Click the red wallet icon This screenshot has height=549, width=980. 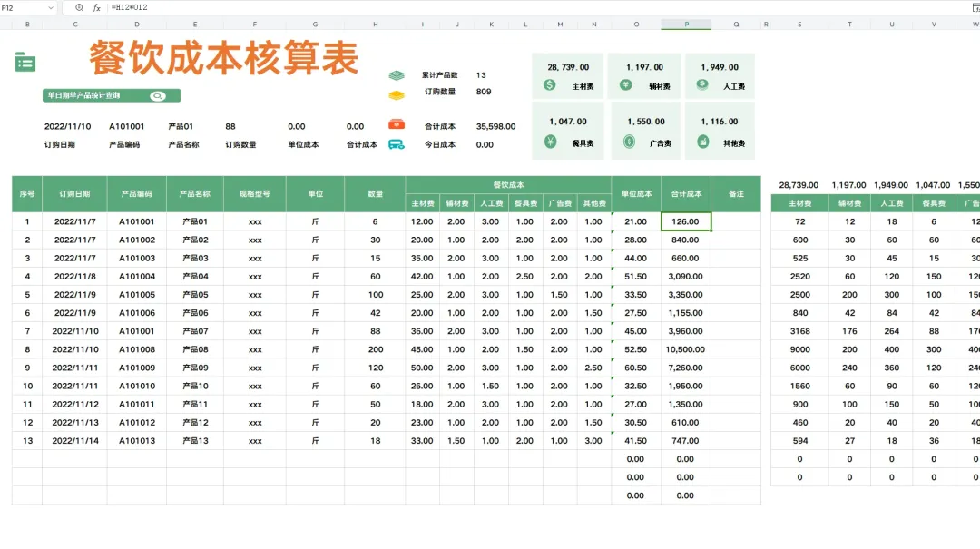(x=397, y=124)
